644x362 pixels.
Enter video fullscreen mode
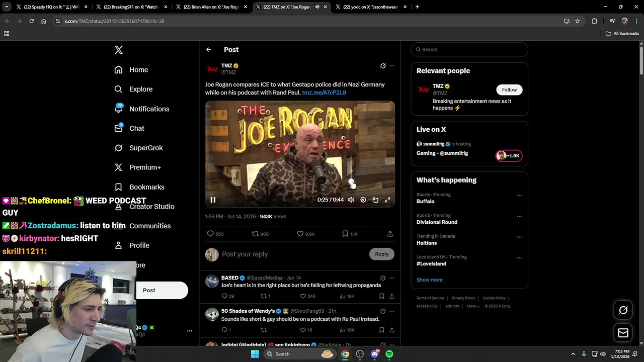[387, 200]
